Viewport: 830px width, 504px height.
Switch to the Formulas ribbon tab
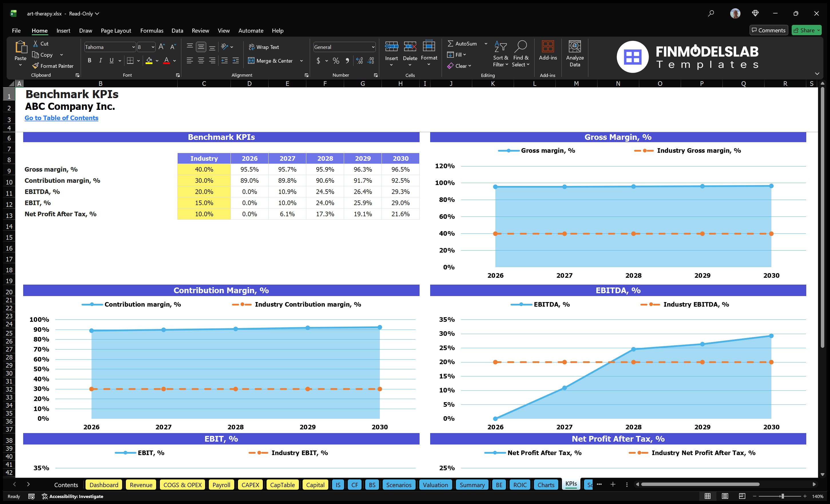152,30
